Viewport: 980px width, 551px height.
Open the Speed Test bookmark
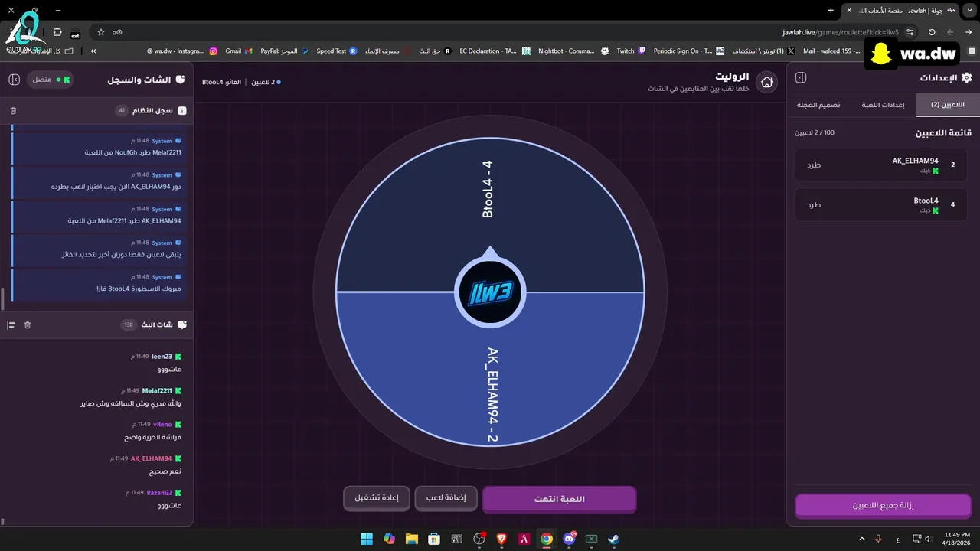[x=337, y=51]
